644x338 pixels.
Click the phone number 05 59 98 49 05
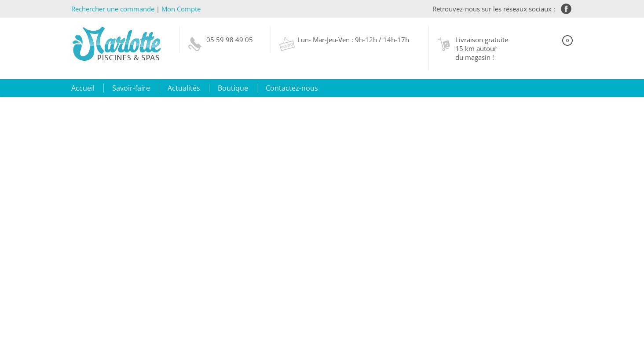pyautogui.click(x=229, y=40)
